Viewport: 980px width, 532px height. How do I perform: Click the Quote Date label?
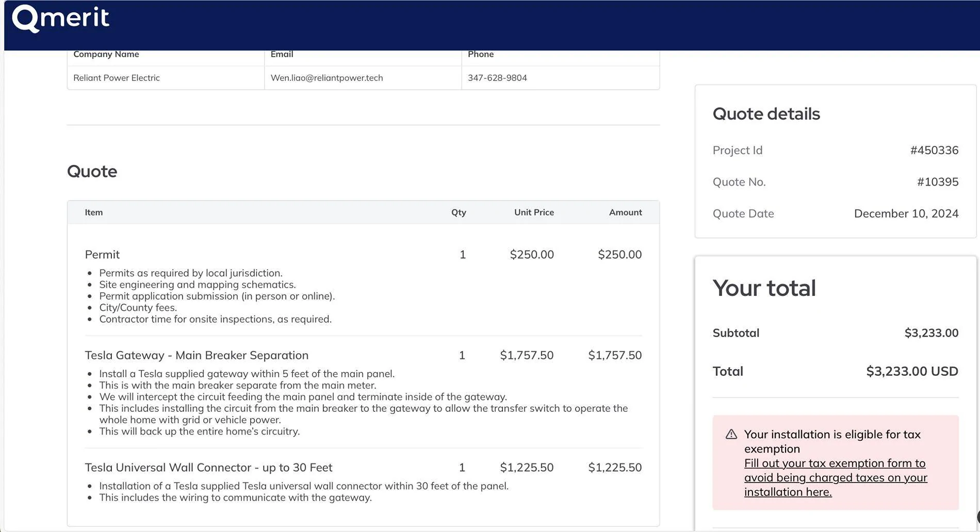[x=743, y=213]
